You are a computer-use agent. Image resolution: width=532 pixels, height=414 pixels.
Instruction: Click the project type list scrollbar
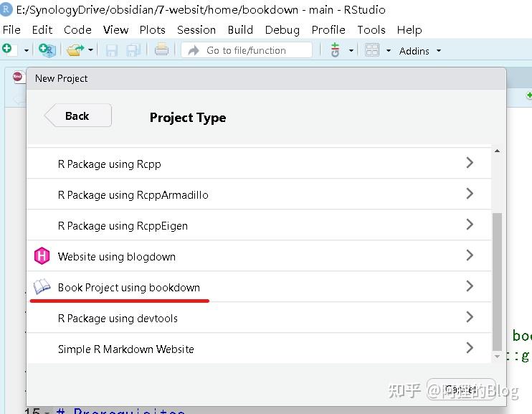497,280
